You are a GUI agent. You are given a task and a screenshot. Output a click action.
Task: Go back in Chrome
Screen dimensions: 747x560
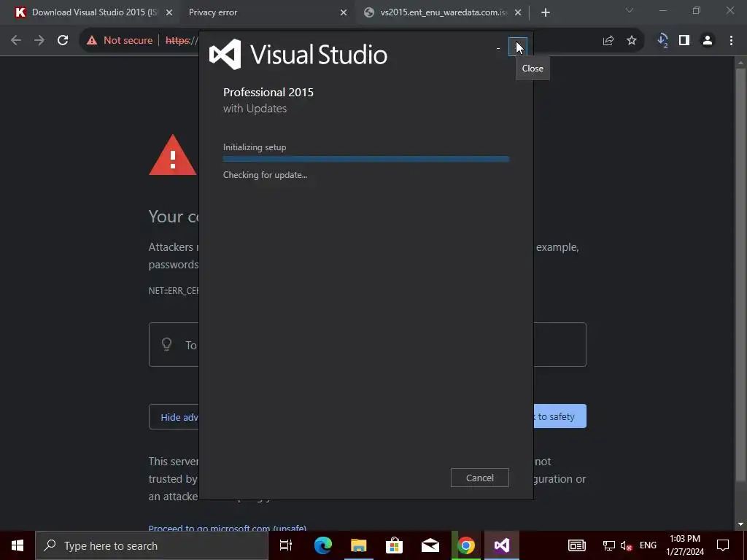coord(16,41)
